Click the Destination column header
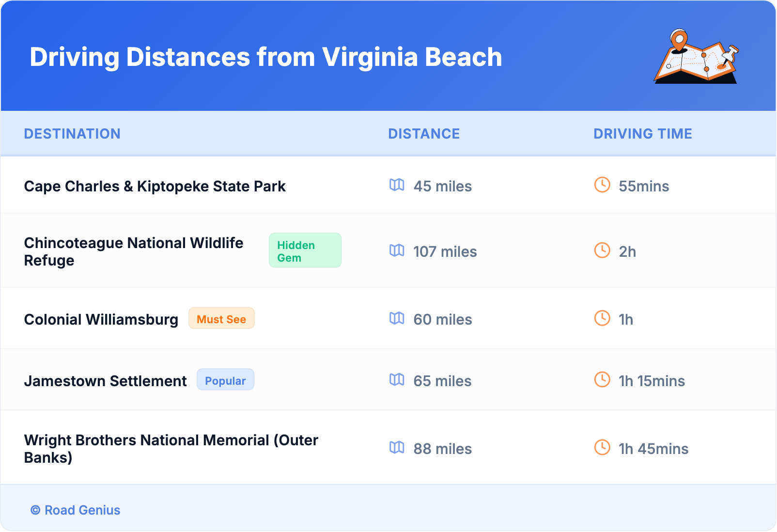The height and width of the screenshot is (532, 777). tap(72, 134)
